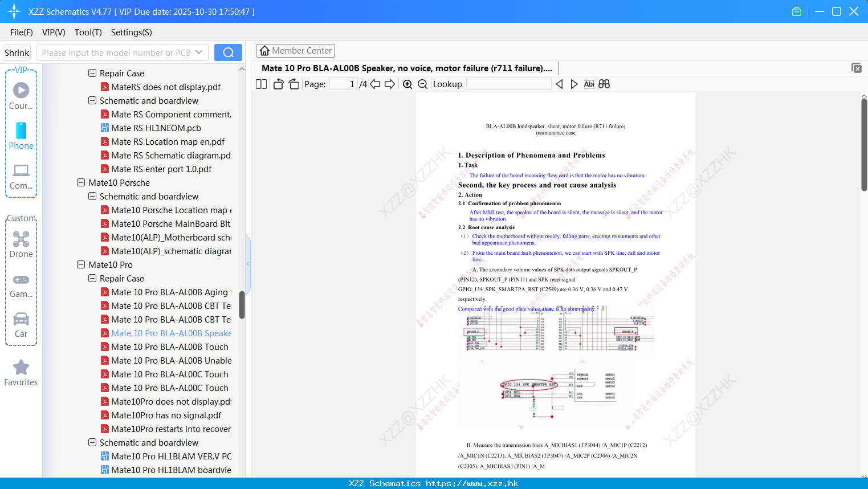
Task: Go to the previous PDF page
Action: point(375,84)
